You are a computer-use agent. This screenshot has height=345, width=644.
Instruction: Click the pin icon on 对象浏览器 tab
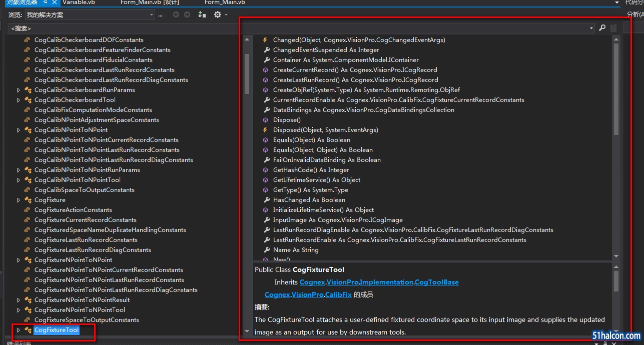46,2
